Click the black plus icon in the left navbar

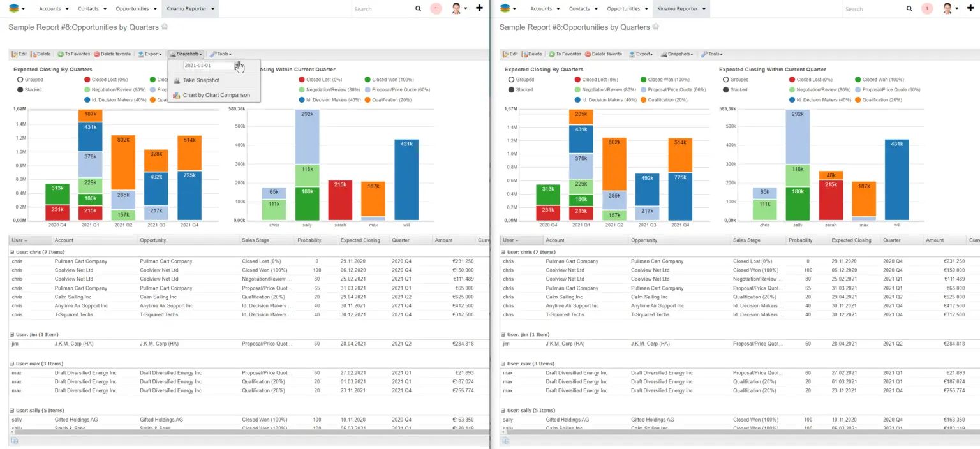pos(480,8)
